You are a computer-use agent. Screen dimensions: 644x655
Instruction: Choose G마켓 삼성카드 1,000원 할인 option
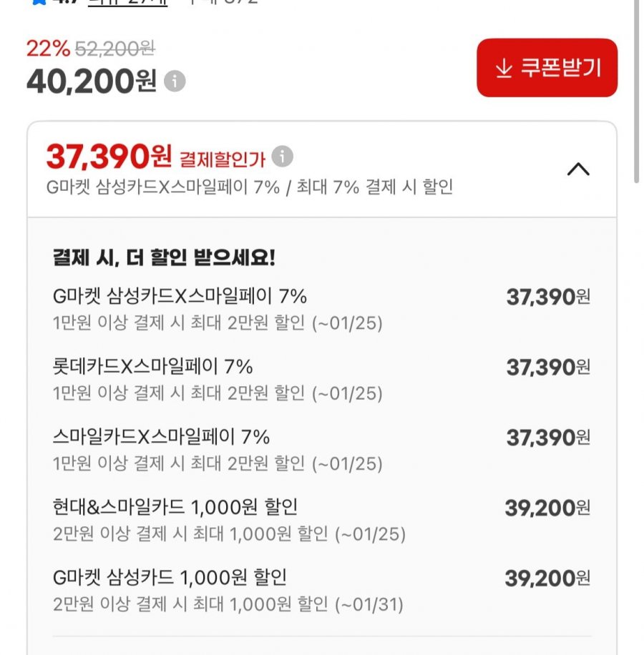[170, 577]
